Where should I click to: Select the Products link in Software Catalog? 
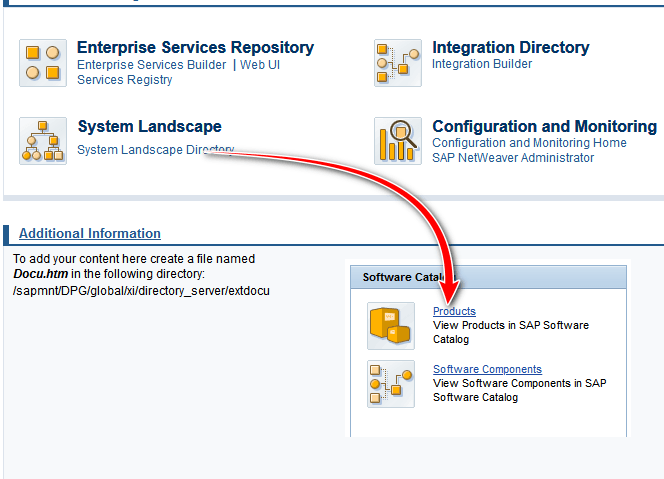pyautogui.click(x=454, y=311)
